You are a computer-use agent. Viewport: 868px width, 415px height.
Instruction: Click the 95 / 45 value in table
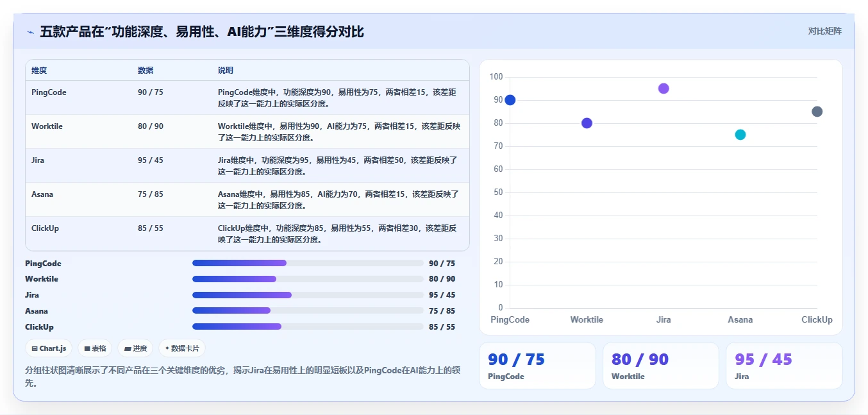(151, 160)
